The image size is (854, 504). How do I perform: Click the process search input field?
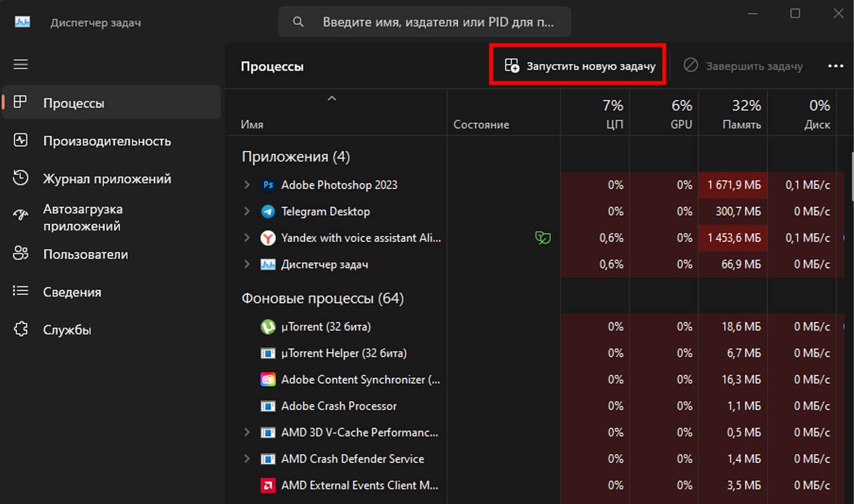coord(425,22)
